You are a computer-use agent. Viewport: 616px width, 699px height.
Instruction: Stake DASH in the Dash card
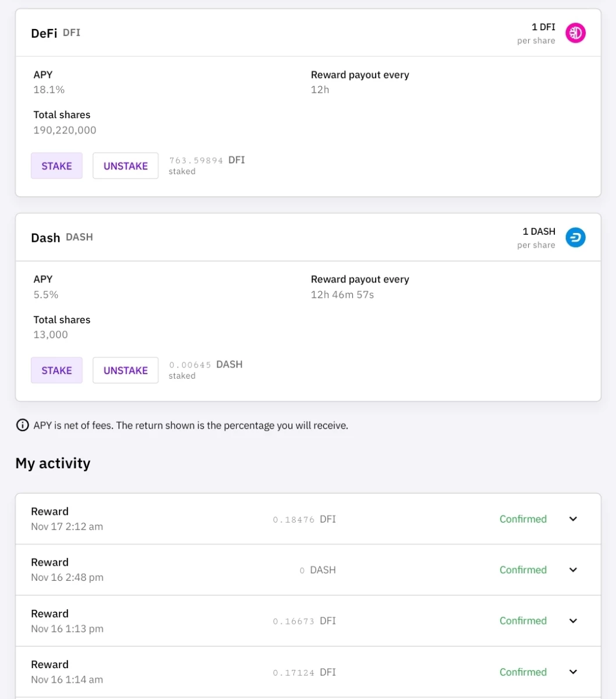click(x=56, y=370)
